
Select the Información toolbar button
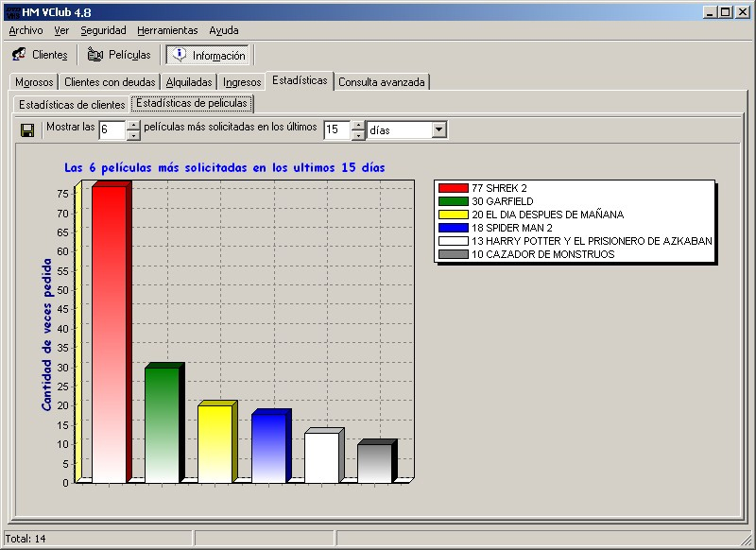(x=208, y=55)
